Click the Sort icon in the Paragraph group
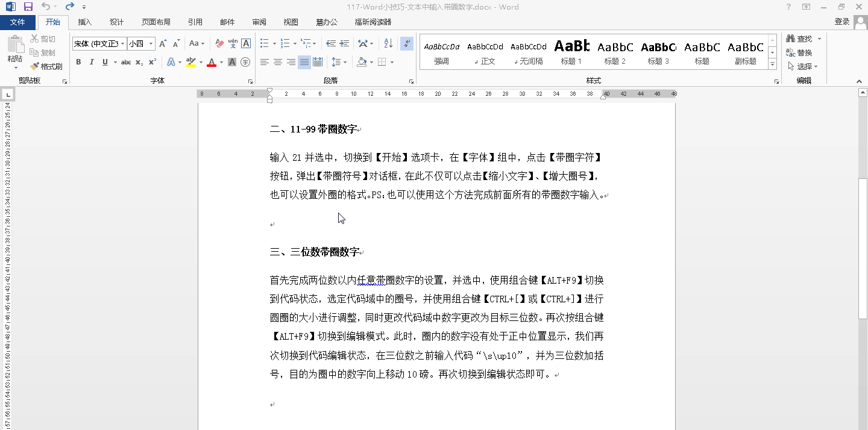868x430 pixels. (x=388, y=43)
